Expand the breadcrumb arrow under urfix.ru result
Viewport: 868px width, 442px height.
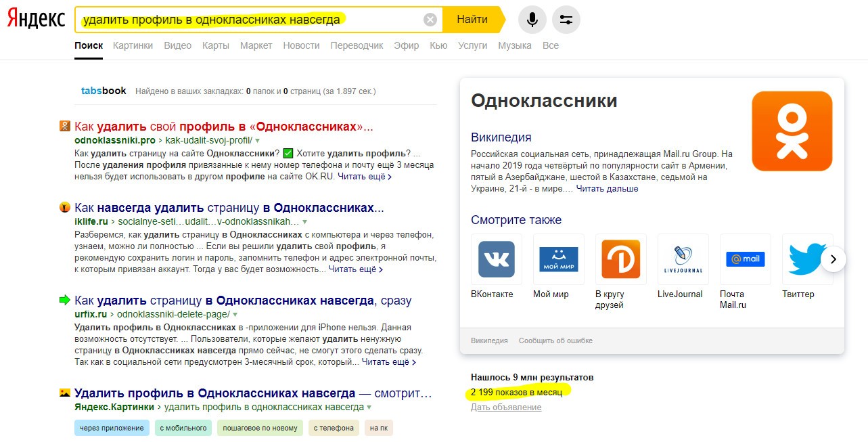235,314
